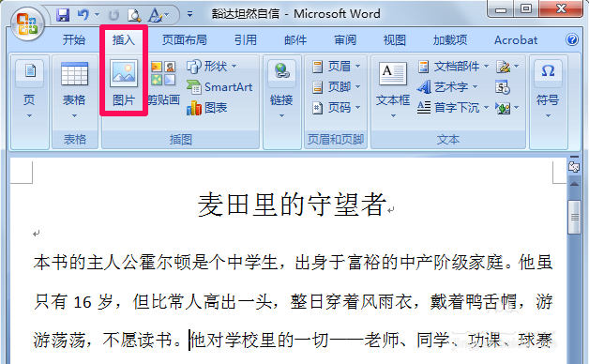Undo the last action
589x364 pixels.
coord(83,15)
